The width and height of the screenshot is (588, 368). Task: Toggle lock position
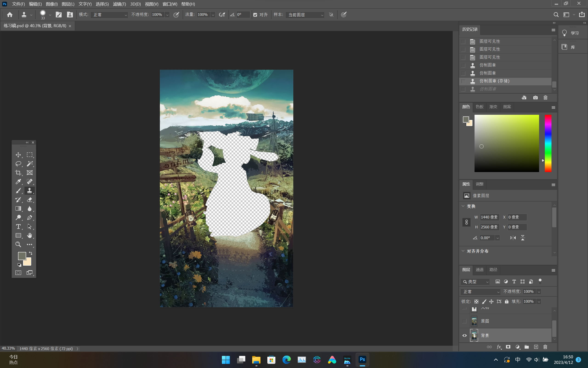pos(491,302)
